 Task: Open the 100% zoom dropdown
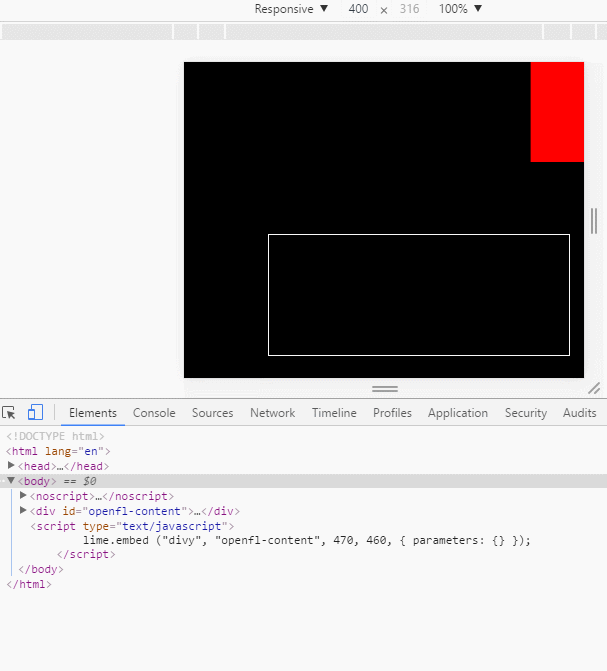click(x=461, y=9)
